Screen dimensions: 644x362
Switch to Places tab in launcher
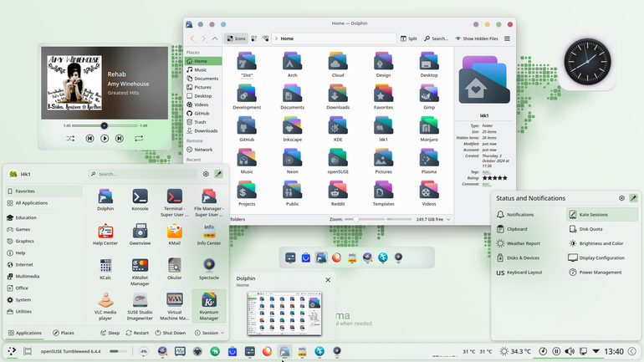click(64, 333)
